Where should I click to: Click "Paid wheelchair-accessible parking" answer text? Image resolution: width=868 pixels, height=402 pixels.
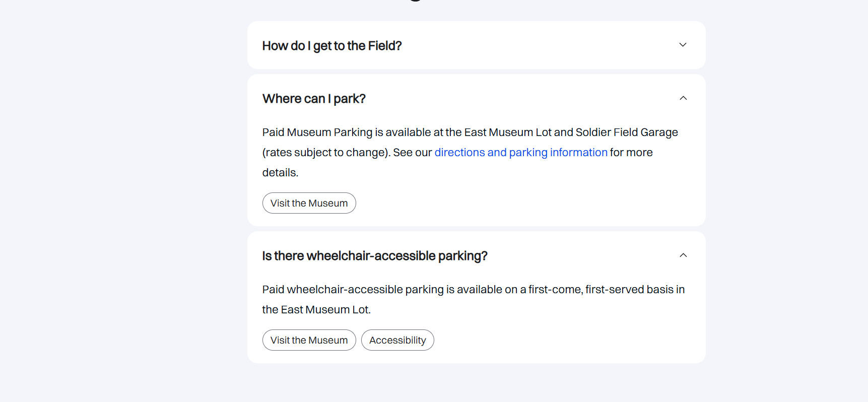pos(353,290)
